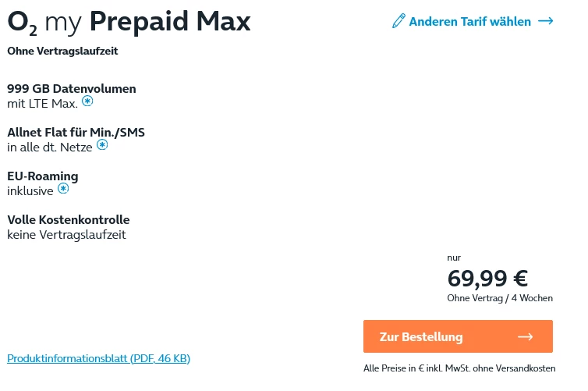
Task: Click the 'Volle Kostenkontrolle' feature title
Action: [69, 219]
